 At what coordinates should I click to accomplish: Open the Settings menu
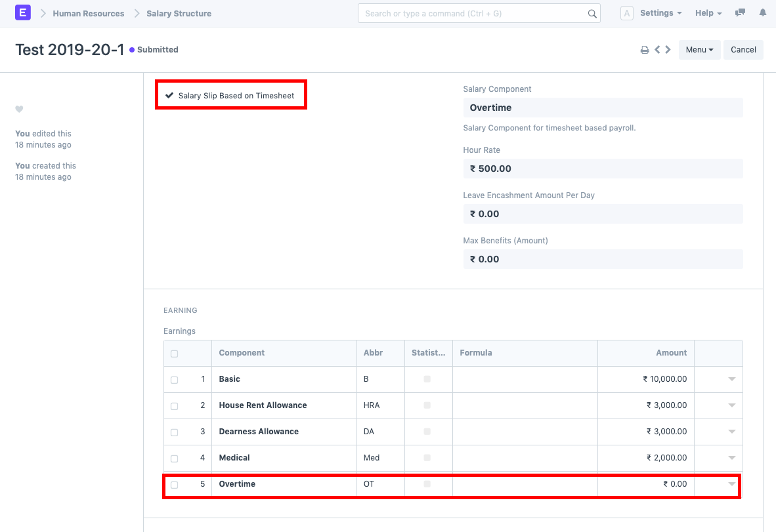pyautogui.click(x=660, y=13)
